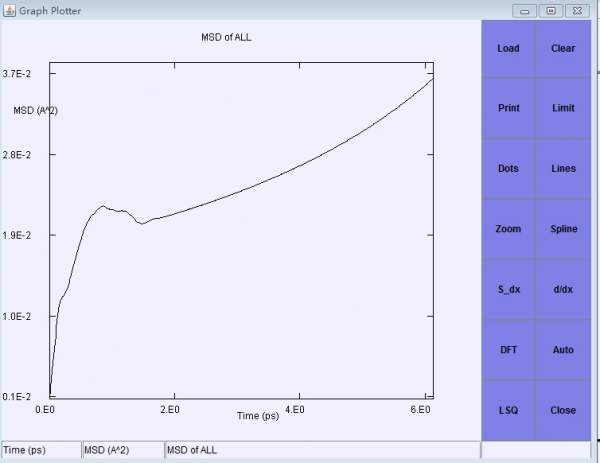Click the Graph Plotter window title
The height and width of the screenshot is (463, 600).
(x=50, y=11)
